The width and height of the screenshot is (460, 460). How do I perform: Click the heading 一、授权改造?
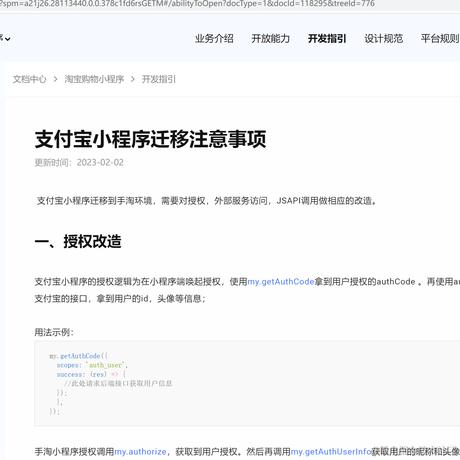tap(78, 241)
